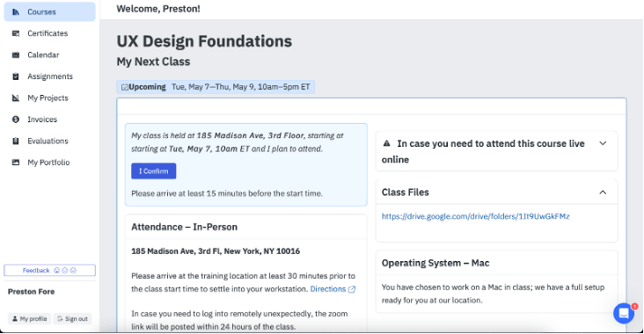Click the external link icon beside Directions
The image size is (644, 334).
pos(352,289)
